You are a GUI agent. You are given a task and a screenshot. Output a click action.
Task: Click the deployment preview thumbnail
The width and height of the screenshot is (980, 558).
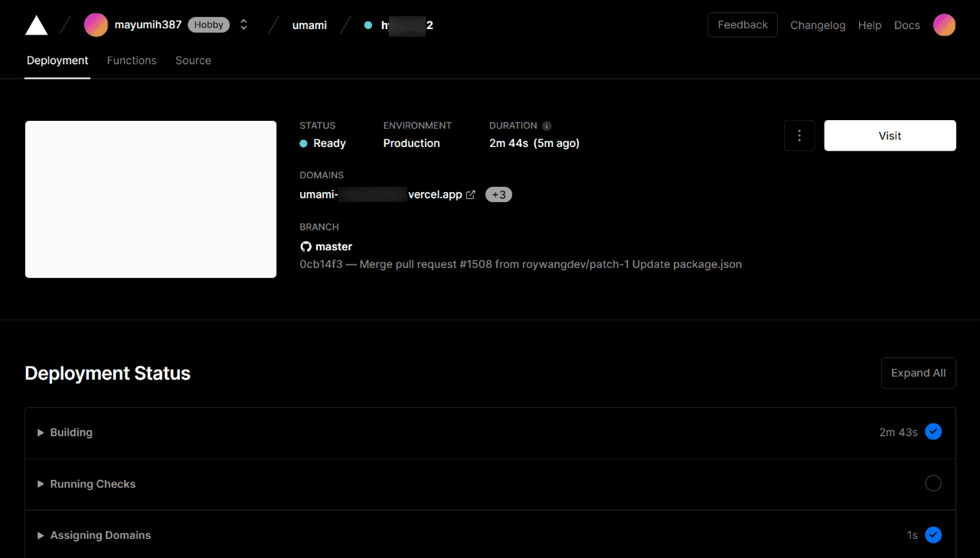pos(151,199)
